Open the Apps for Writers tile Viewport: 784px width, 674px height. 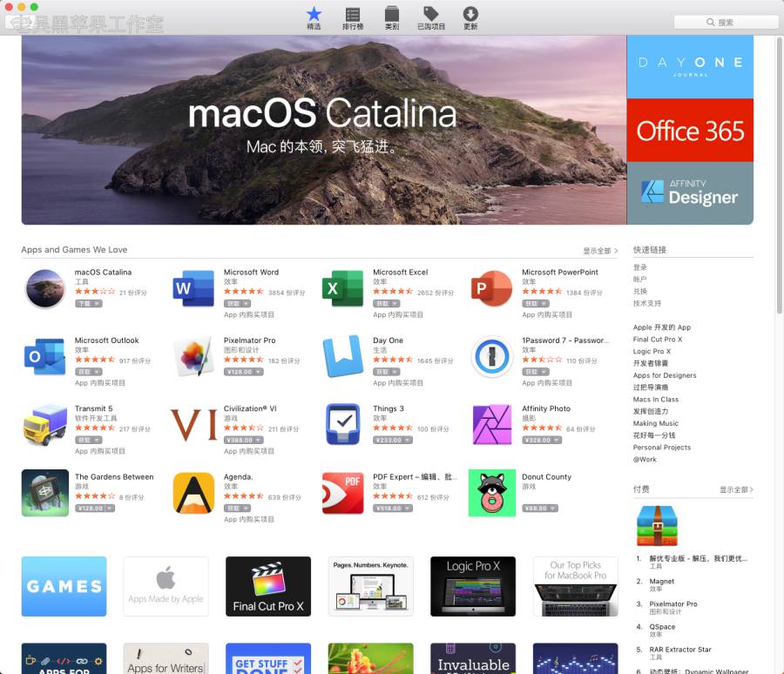[166, 658]
